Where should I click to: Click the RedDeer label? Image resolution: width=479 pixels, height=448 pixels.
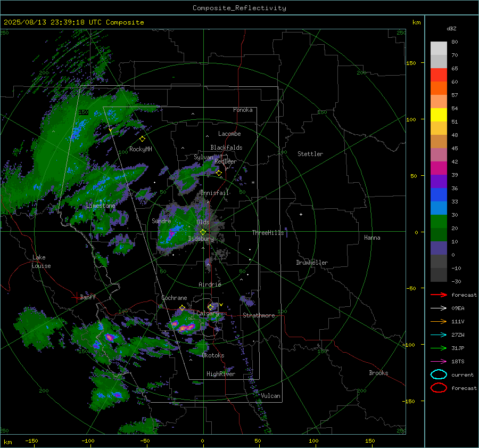tap(226, 161)
